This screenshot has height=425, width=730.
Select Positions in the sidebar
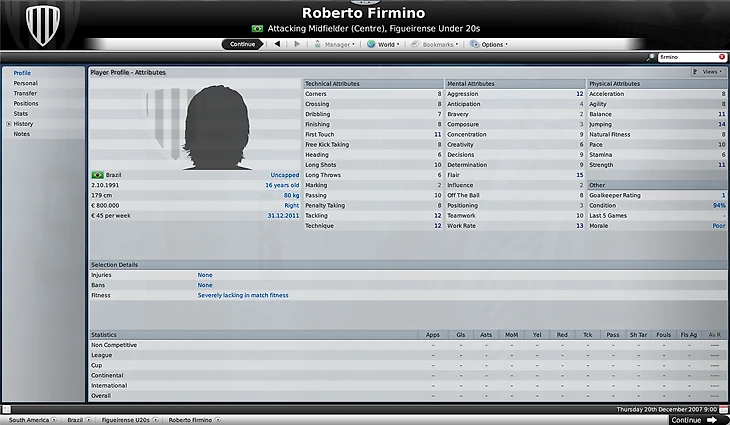coord(26,103)
